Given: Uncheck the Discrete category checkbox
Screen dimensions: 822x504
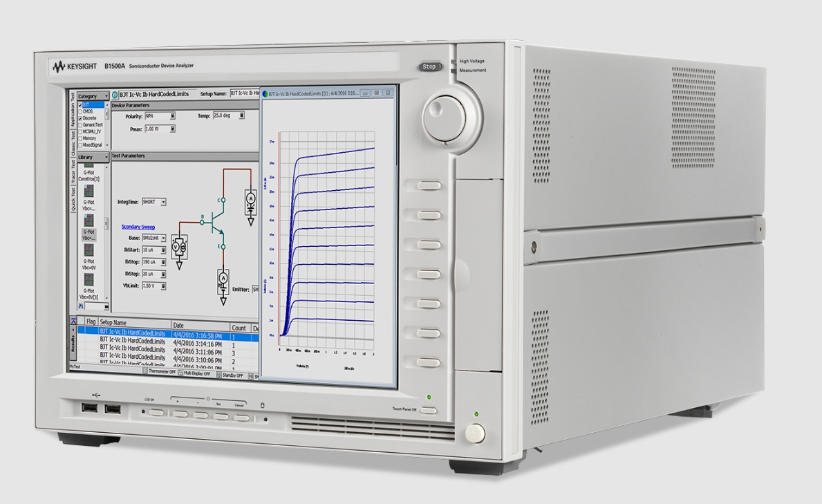Looking at the screenshot, I should [80, 118].
